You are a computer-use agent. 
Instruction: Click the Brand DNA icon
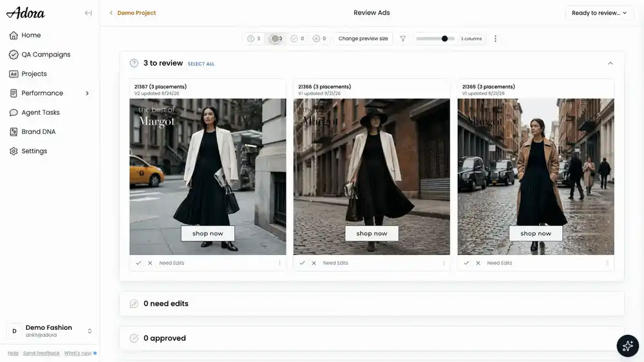14,132
